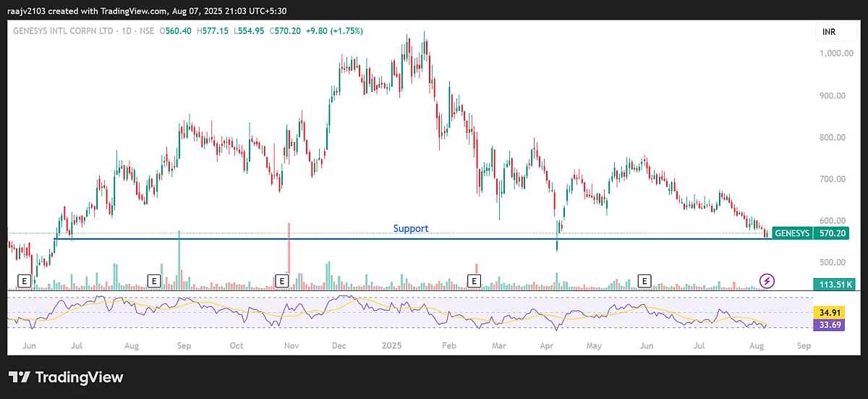Screen dimensions: 868x399
Task: Click the open value O560.40
Action: (x=175, y=31)
